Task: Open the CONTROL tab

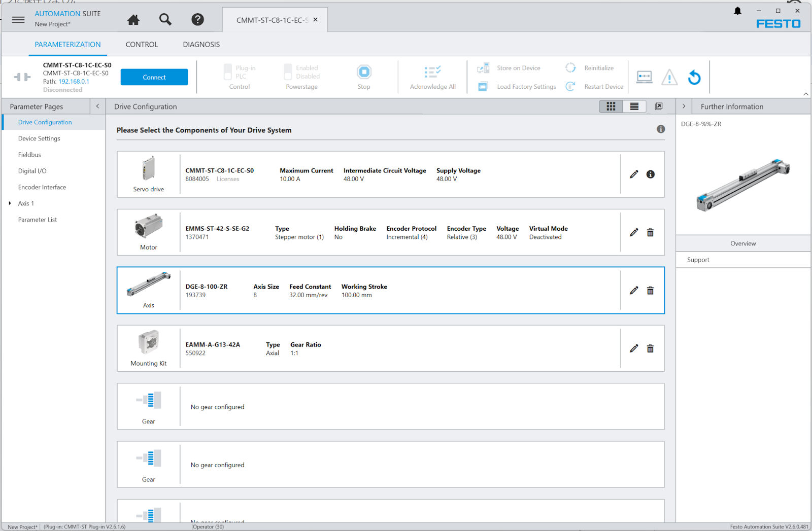Action: (142, 45)
